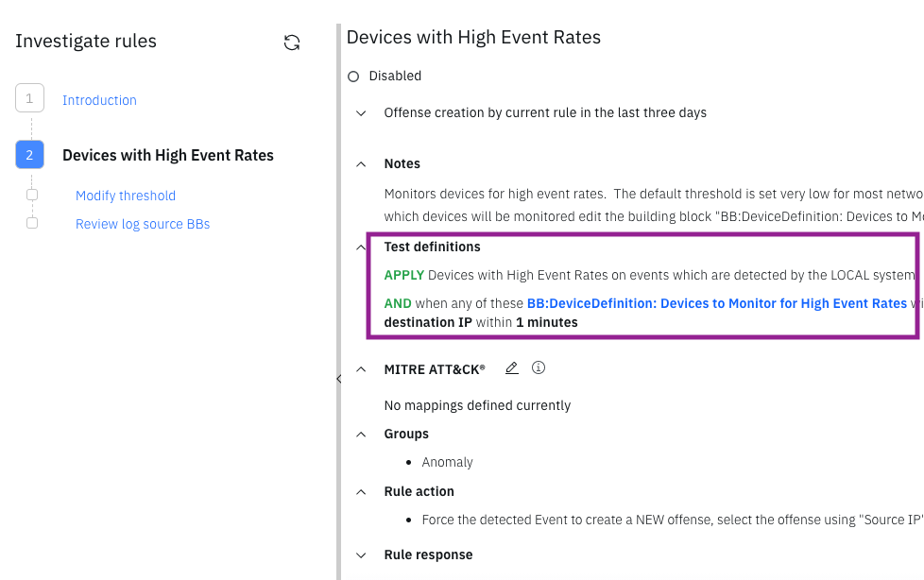Expand Offense creation in last three days
The width and height of the screenshot is (924, 580).
[x=360, y=113]
